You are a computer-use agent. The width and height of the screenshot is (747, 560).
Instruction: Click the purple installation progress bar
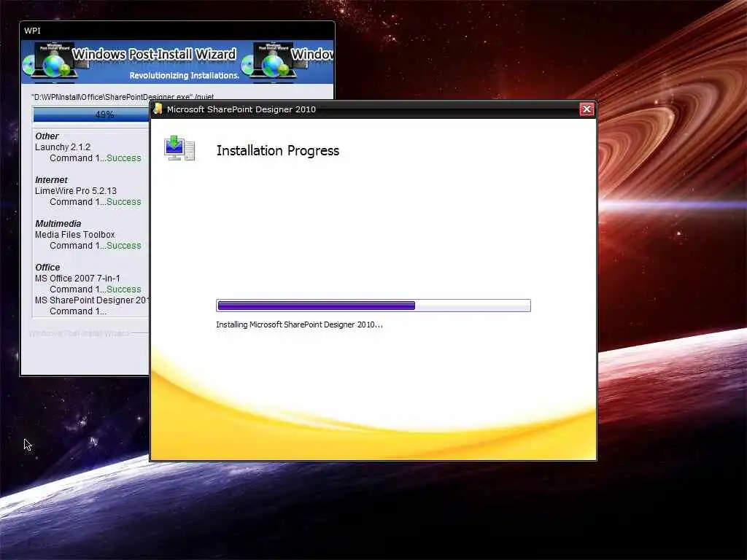[x=373, y=306]
